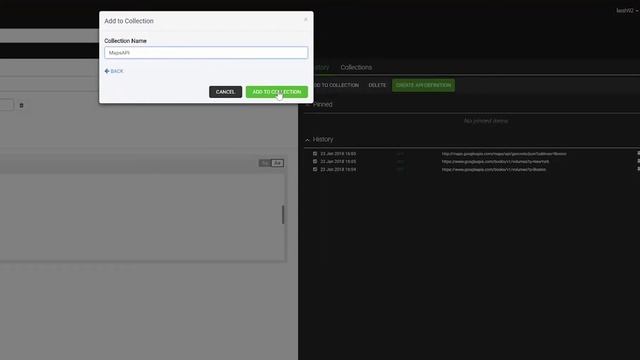Image resolution: width=640 pixels, height=360 pixels.
Task: Toggle checkbox for the 16:04 history request
Action: [315, 169]
